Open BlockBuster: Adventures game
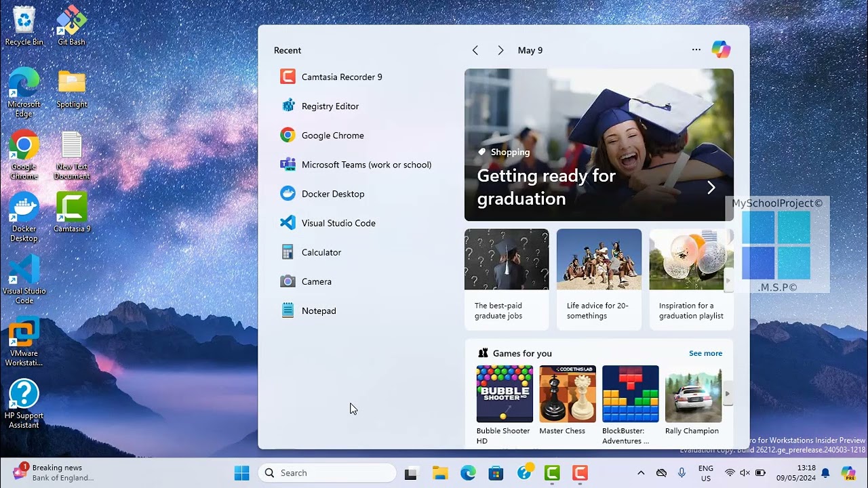 click(x=631, y=405)
